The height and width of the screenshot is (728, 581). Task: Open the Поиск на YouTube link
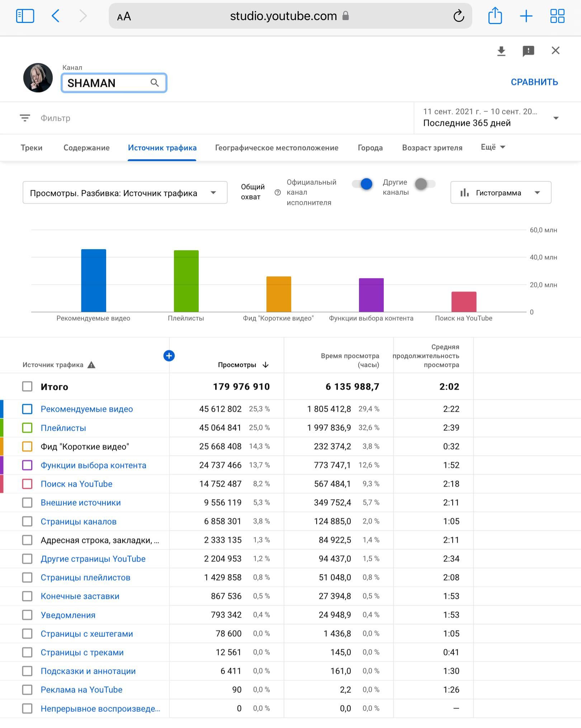76,484
